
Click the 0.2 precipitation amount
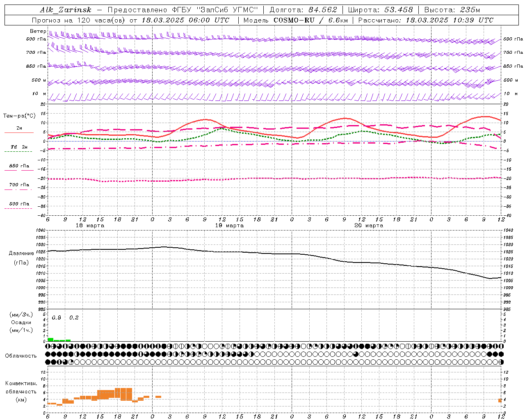74,318
